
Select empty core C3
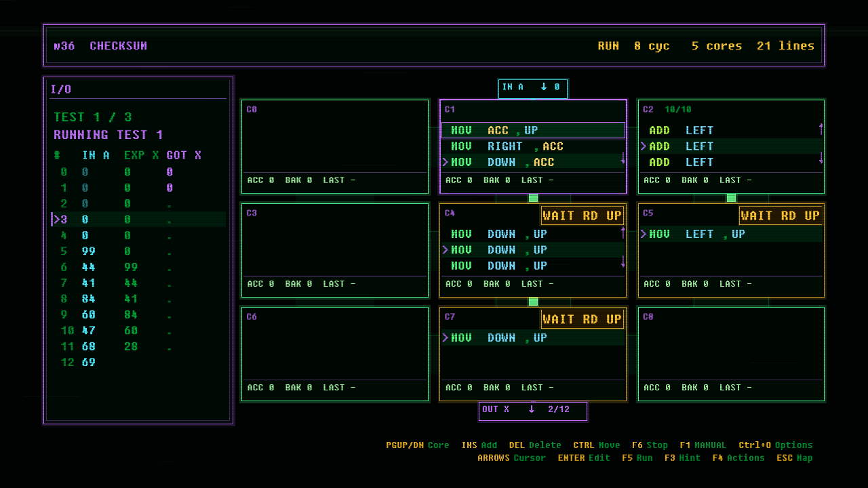(x=335, y=250)
